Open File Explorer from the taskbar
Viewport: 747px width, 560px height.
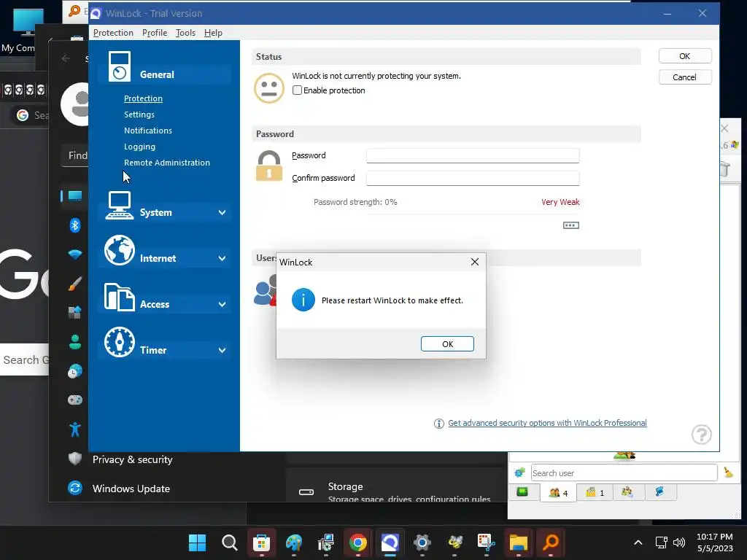(519, 542)
